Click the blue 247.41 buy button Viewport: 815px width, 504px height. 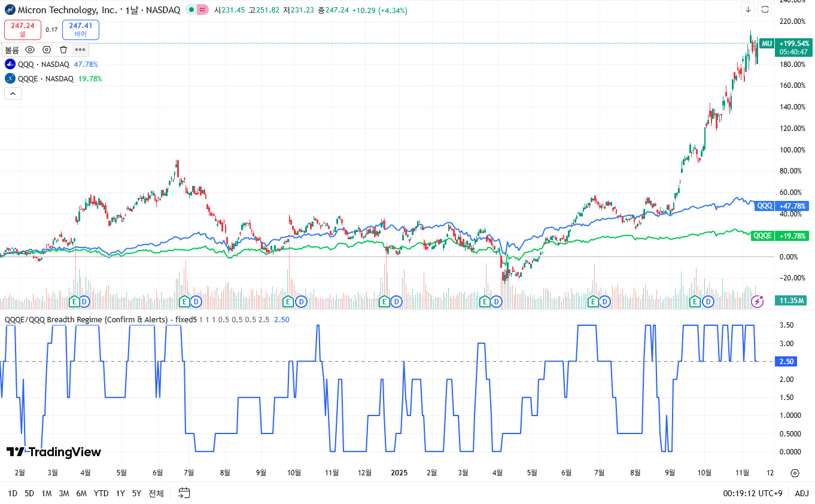81,29
